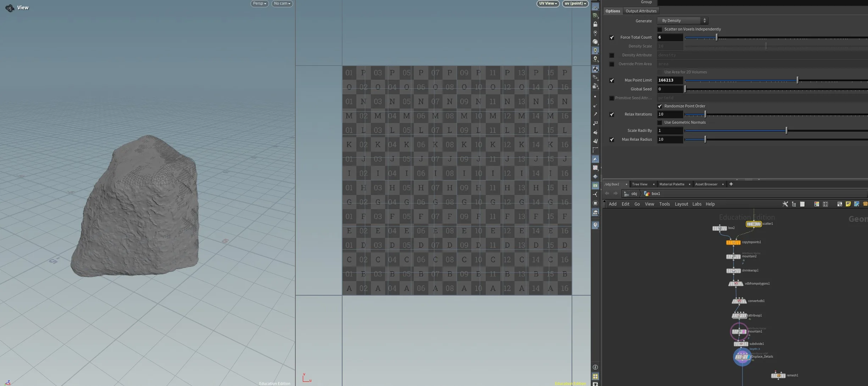Create a network box using its toolbar icon
The height and width of the screenshot is (386, 868).
point(840,204)
